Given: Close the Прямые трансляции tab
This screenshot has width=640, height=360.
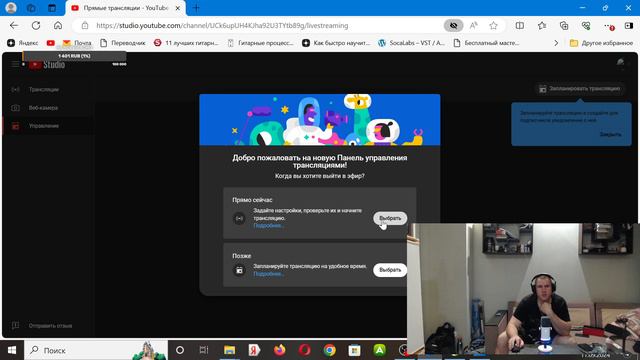Looking at the screenshot, I should [x=178, y=8].
